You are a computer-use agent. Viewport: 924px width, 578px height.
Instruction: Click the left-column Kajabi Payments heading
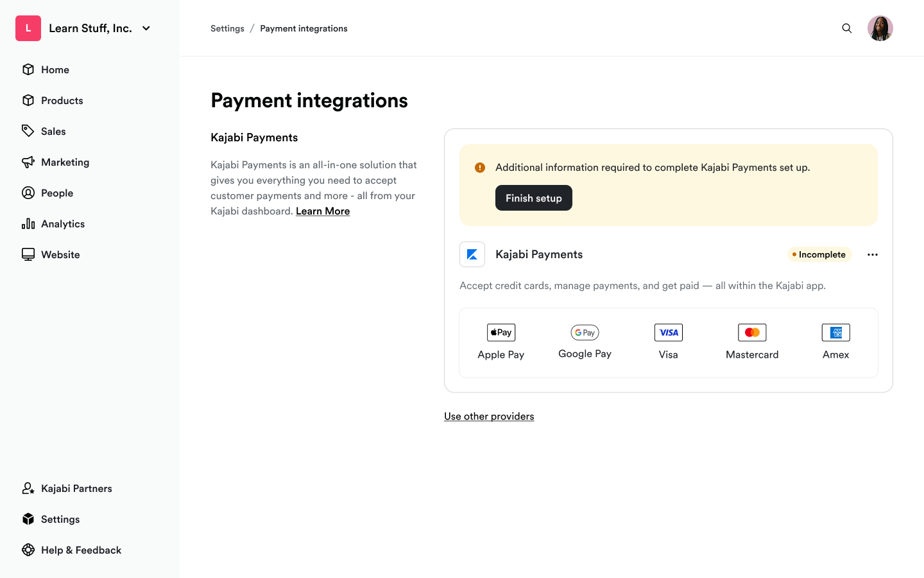tap(254, 137)
